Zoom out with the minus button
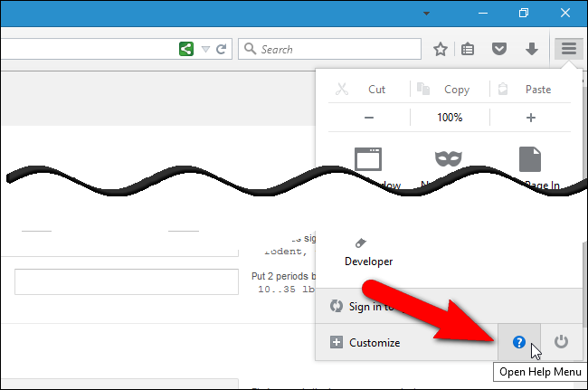Image resolution: width=588 pixels, height=390 pixels. pos(369,118)
